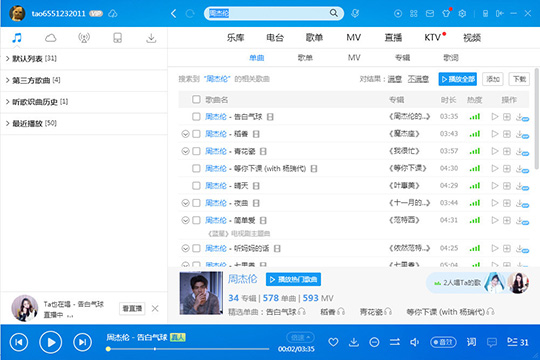This screenshot has height=360, width=540.
Task: Start song recognition microphone icon
Action: pyautogui.click(x=355, y=13)
